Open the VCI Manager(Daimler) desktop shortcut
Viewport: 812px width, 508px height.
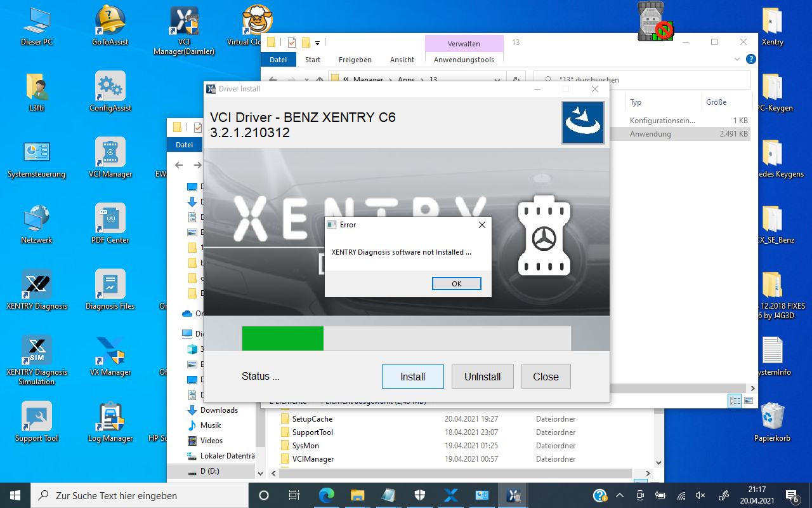coord(184,30)
